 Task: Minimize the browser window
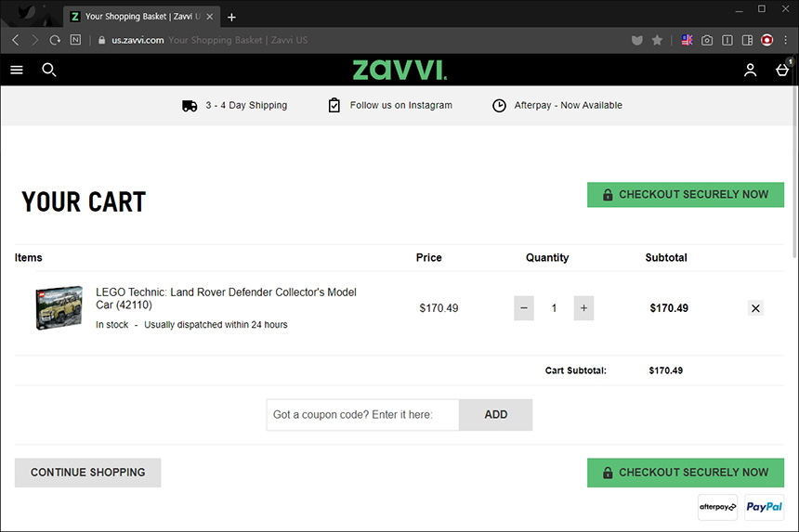[x=739, y=9]
